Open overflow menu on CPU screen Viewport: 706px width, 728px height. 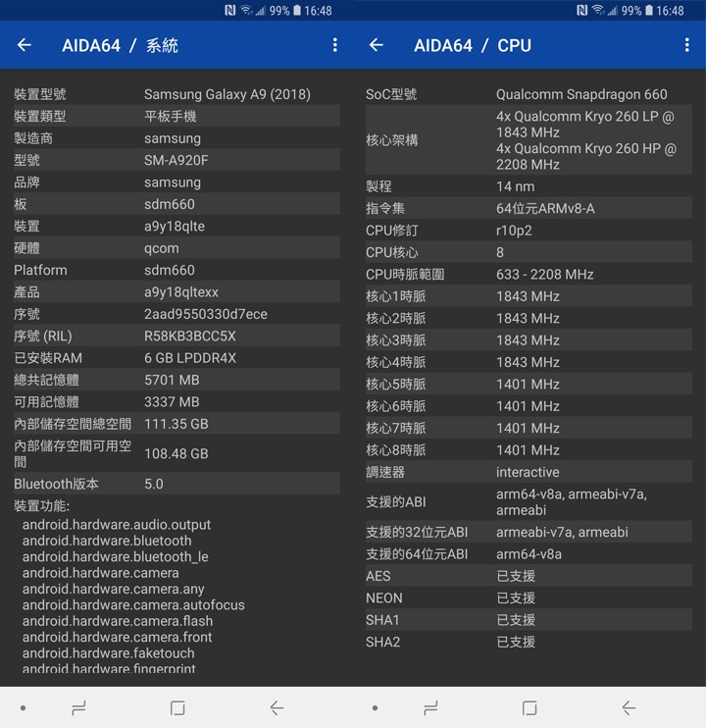coord(686,45)
